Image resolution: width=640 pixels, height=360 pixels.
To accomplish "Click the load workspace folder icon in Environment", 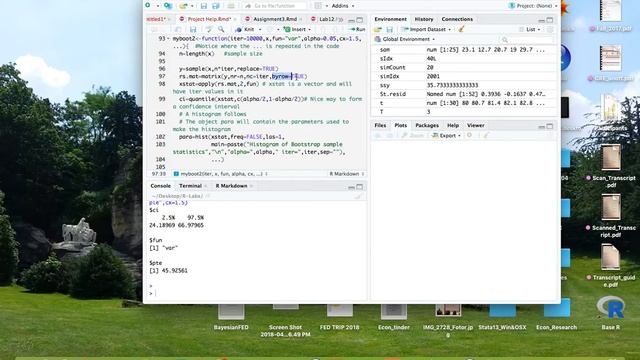I will click(378, 29).
